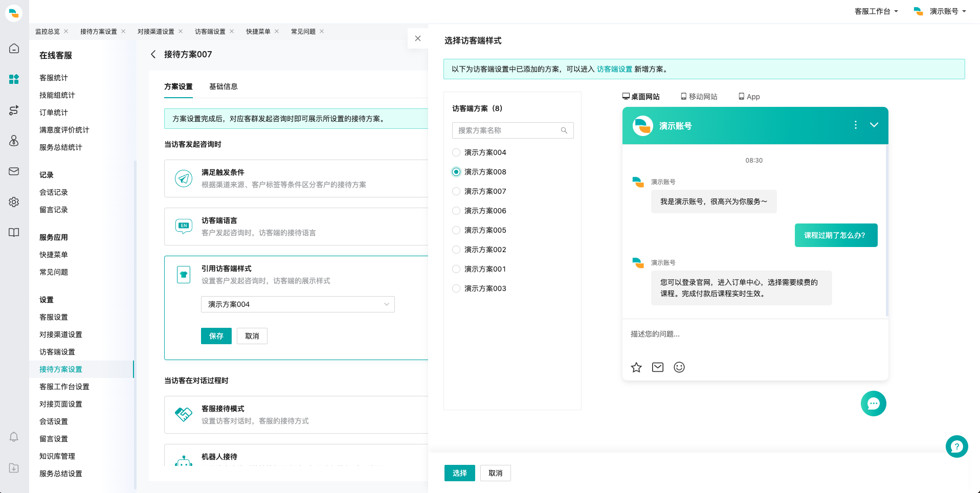Click 取消 next to 选择 button
Screen dimensions: 980x493
point(496,473)
